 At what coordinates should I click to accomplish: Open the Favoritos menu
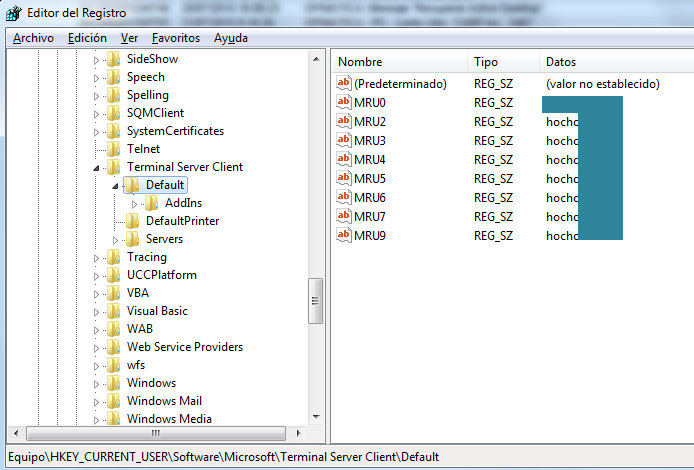(176, 39)
